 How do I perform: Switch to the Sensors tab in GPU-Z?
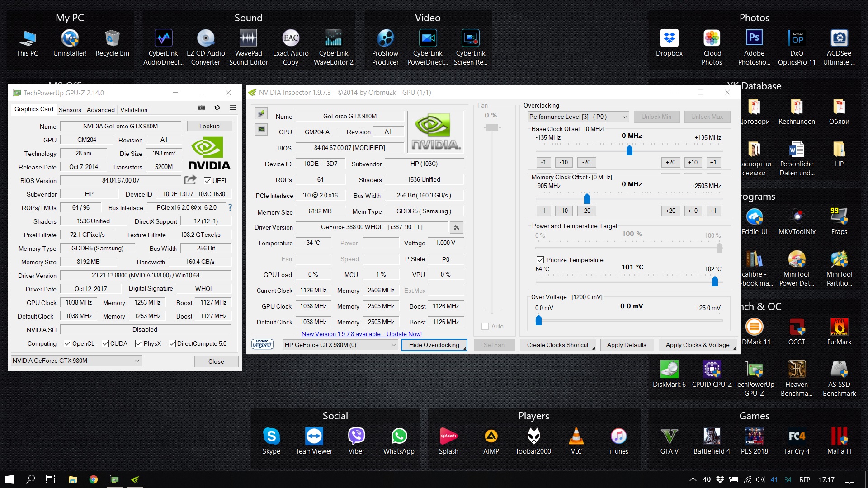point(70,110)
